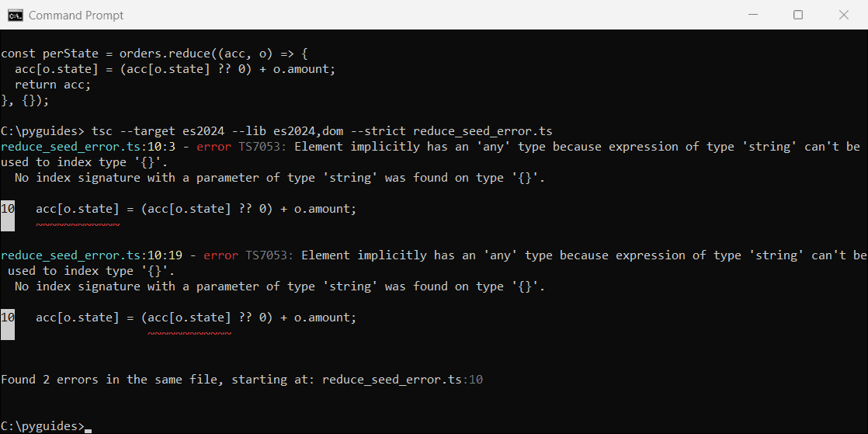Click the line "const perState = orders.reduce((acc, o) => {"
Image resolution: width=868 pixels, height=434 pixels.
point(154,54)
